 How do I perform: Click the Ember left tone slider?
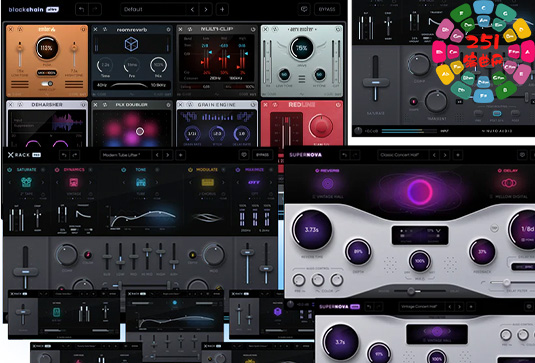pyautogui.click(x=20, y=55)
